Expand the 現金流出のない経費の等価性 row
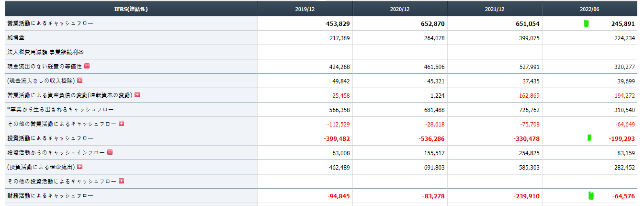The width and height of the screenshot is (644, 206). coord(87,66)
